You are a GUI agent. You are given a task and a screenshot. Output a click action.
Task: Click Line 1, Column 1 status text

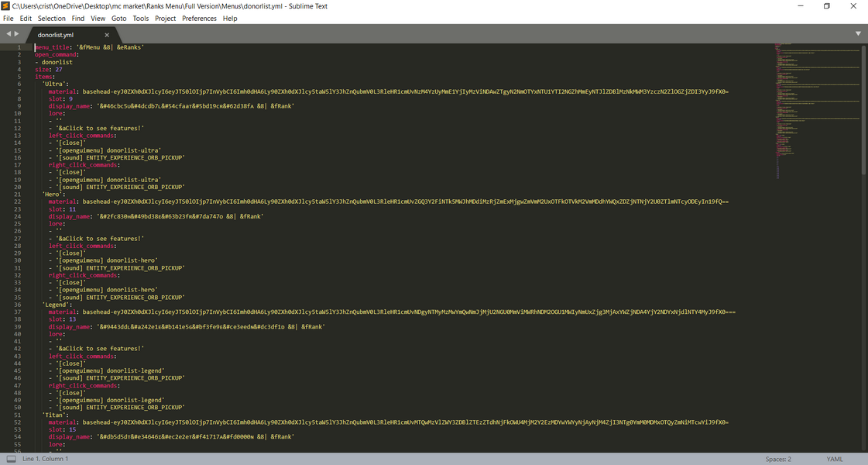46,459
